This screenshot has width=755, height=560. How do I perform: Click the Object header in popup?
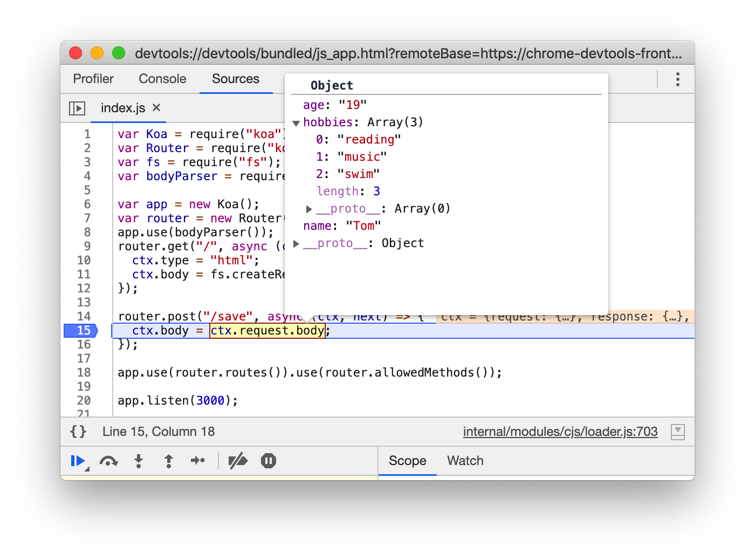pyautogui.click(x=332, y=85)
